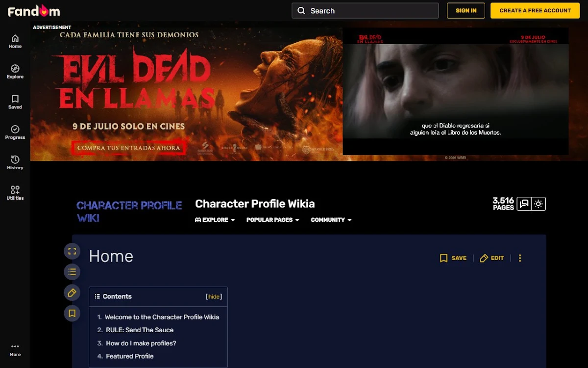Screen dimensions: 588x368
Task: Click the floating bookmark icon
Action: click(x=72, y=313)
